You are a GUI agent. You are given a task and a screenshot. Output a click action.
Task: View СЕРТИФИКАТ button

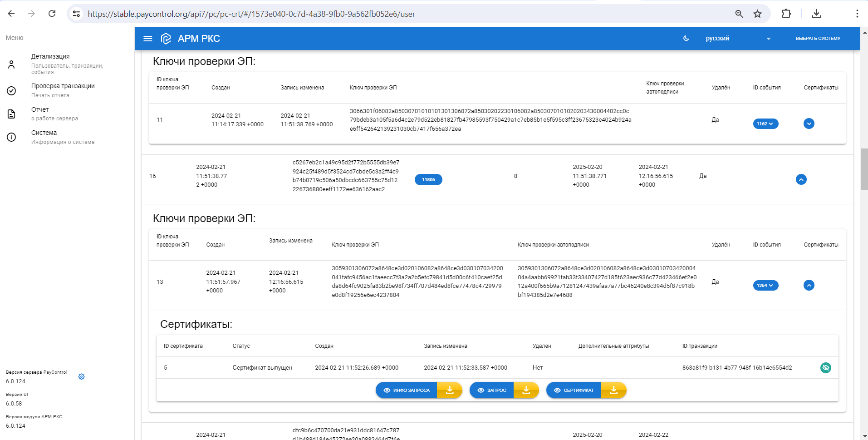coord(574,390)
